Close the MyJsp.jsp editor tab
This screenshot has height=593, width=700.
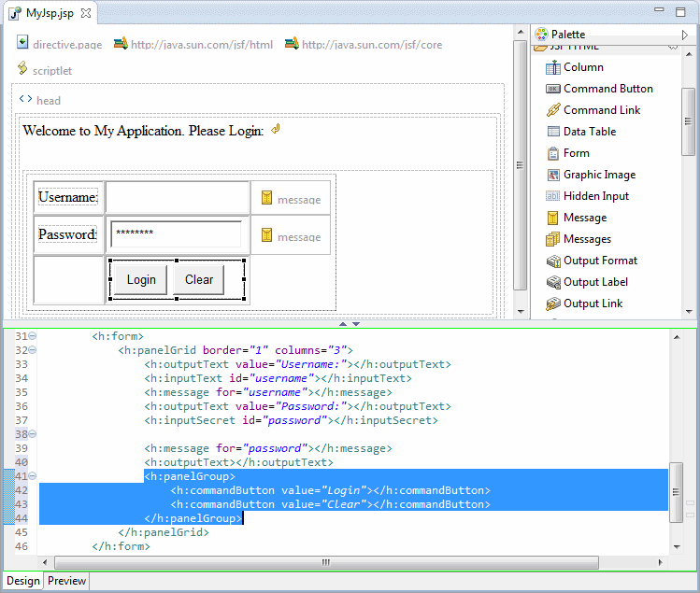[x=85, y=14]
